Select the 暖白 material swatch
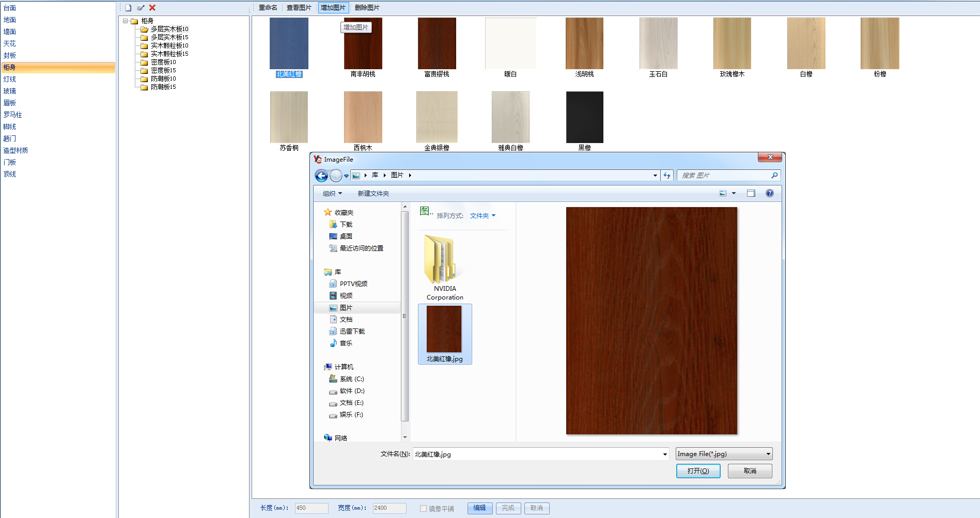This screenshot has height=518, width=980. 510,43
